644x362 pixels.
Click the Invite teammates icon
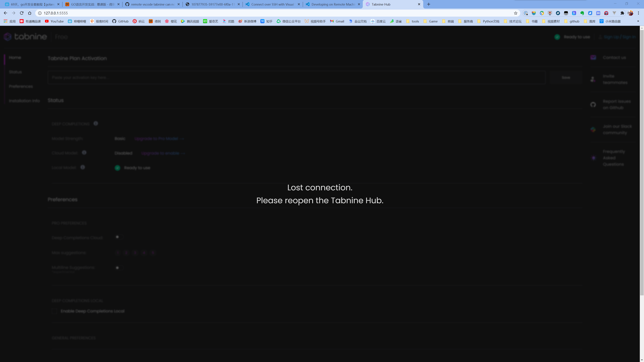tap(593, 79)
